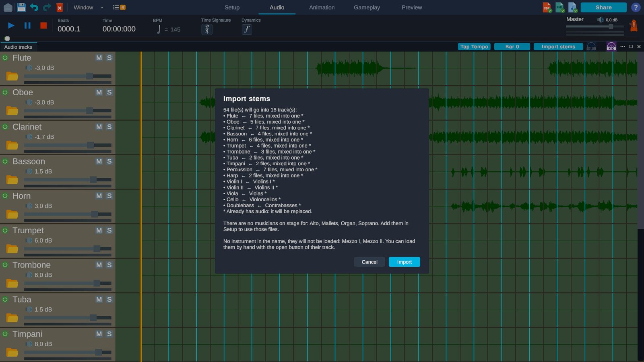The height and width of the screenshot is (362, 644).
Task: Click the audio file export icon
Action: pos(573,7)
